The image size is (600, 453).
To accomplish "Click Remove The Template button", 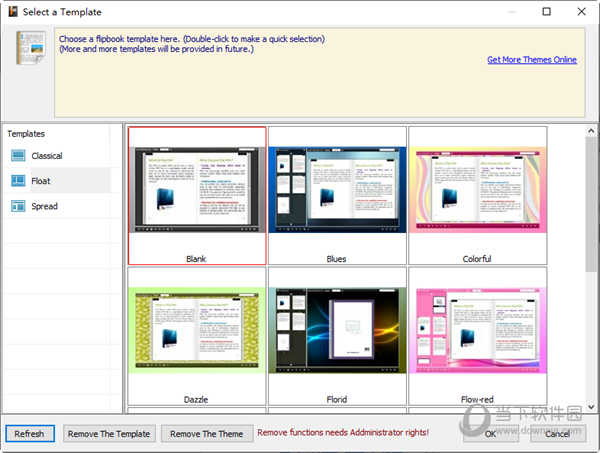I will [109, 433].
